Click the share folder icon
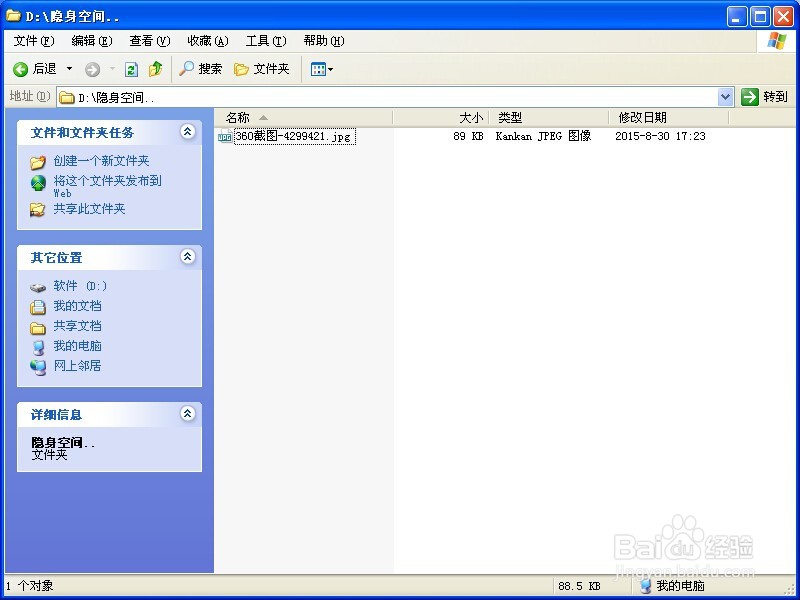Screen dimensions: 800x600 click(x=37, y=210)
